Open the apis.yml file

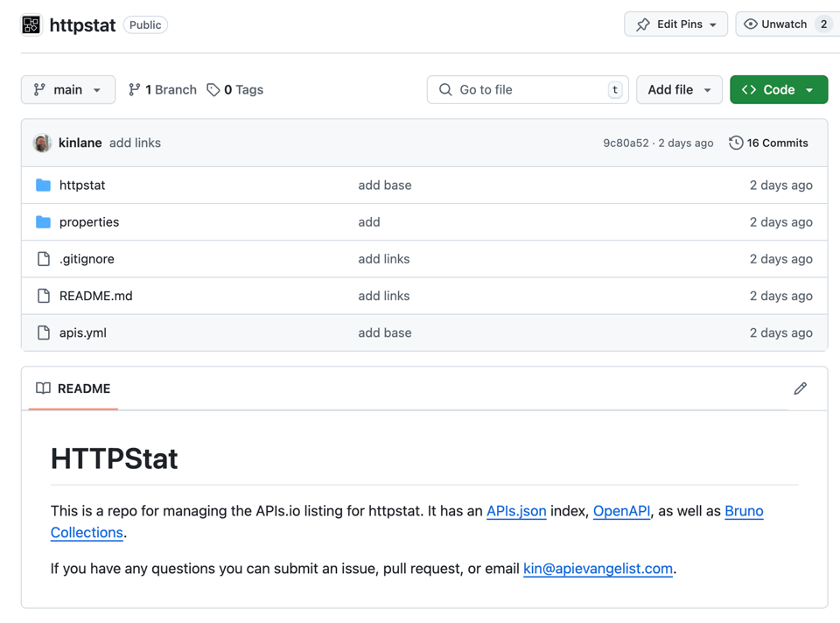[83, 332]
